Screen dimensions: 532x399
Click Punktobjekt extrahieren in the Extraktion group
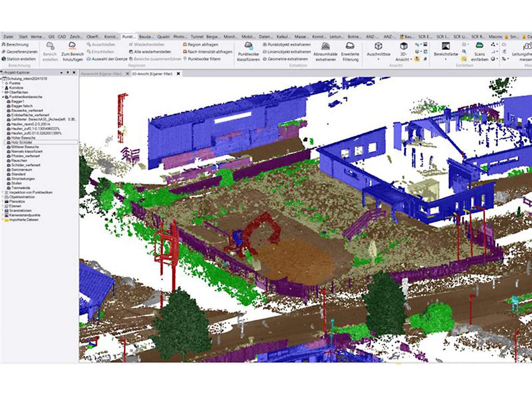point(286,45)
